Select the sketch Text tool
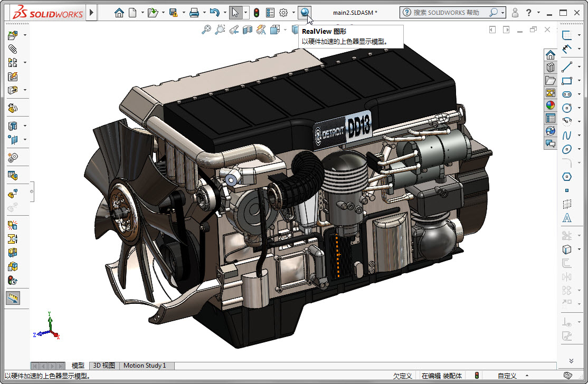588x384 pixels. [567, 218]
